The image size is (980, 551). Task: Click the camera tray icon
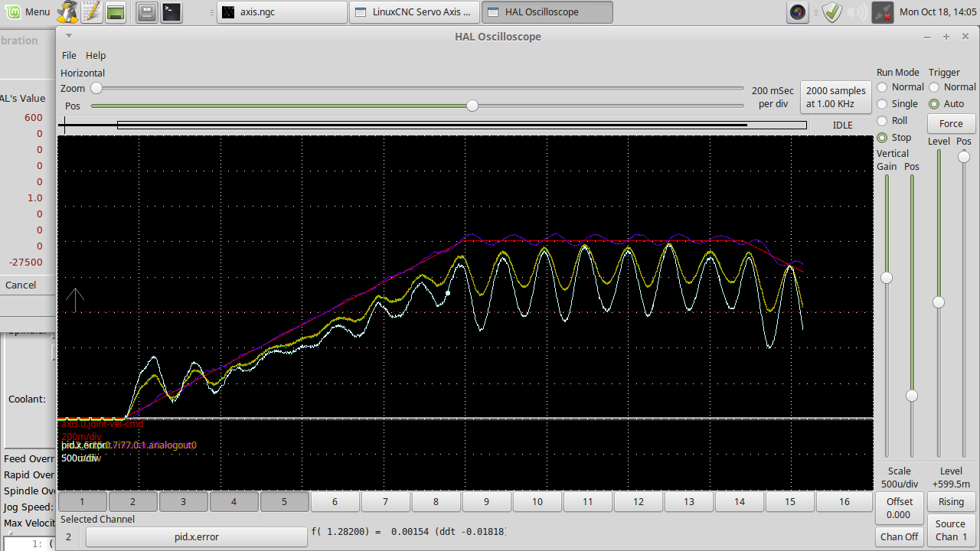pyautogui.click(x=798, y=11)
